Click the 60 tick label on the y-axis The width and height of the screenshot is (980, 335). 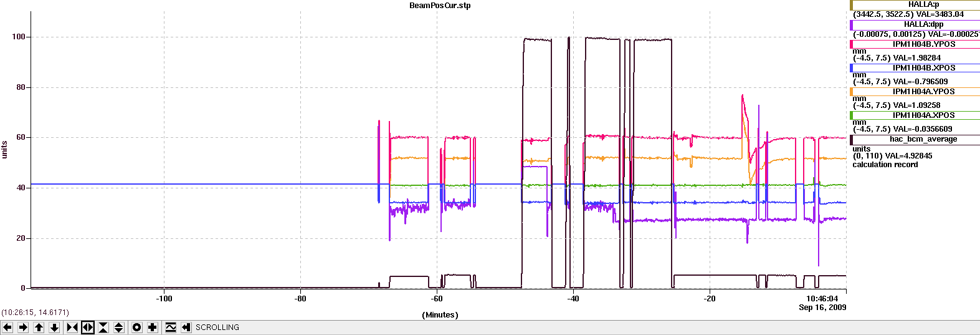click(x=21, y=137)
